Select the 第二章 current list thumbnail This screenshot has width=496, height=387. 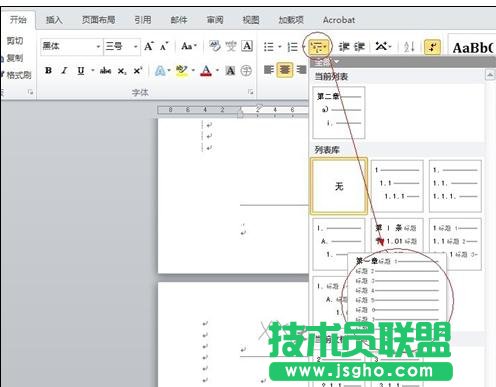coord(339,112)
